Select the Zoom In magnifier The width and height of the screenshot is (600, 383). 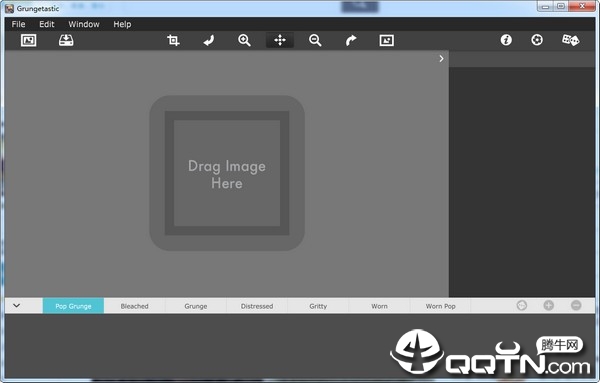[x=244, y=40]
